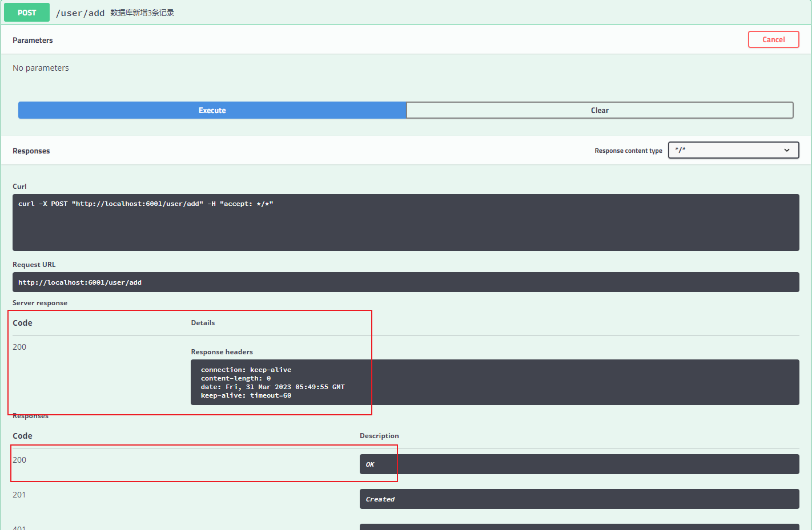
Task: Click the Created description for code 201
Action: tap(579, 499)
